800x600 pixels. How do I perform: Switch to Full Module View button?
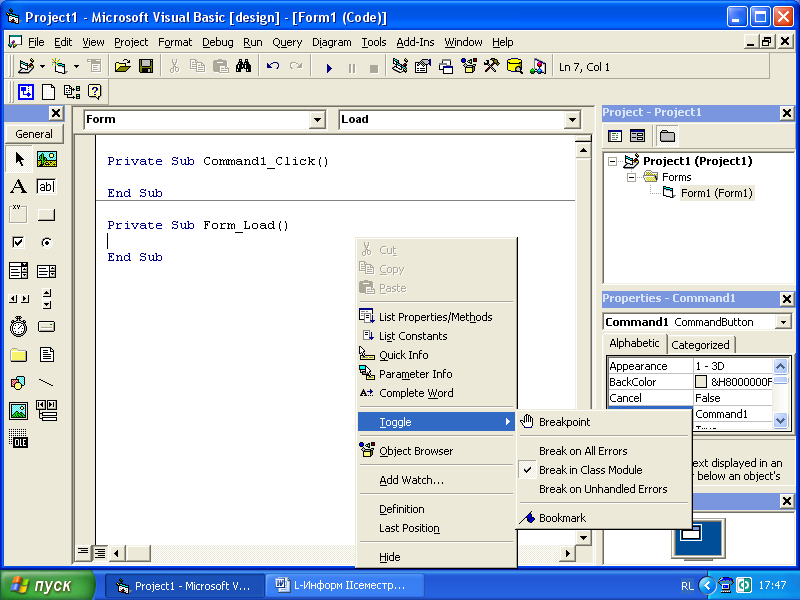click(x=99, y=553)
